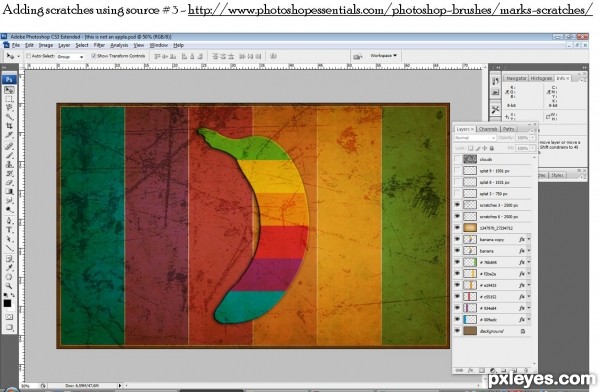The image size is (600, 392).
Task: Select the Eyedropper tool
Action: [9, 268]
